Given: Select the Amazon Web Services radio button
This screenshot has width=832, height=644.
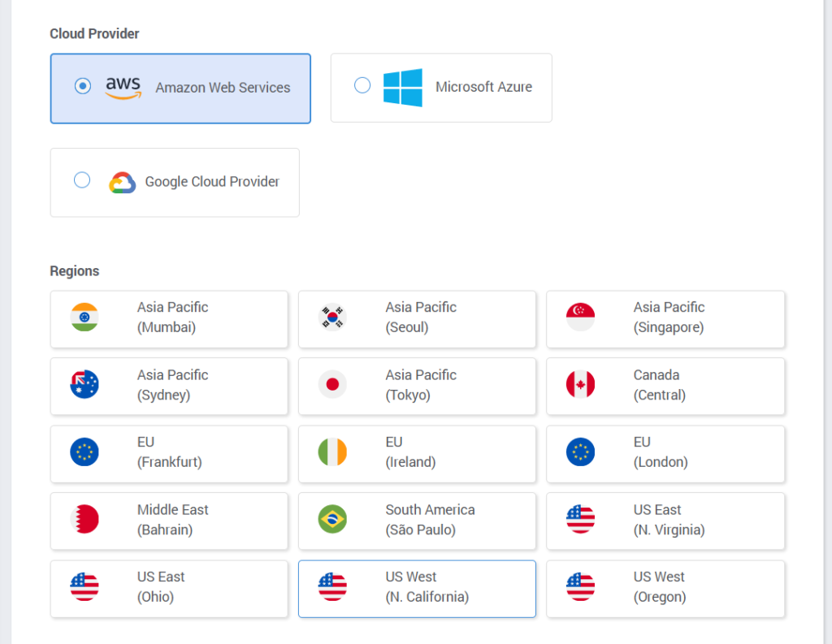Looking at the screenshot, I should 83,86.
